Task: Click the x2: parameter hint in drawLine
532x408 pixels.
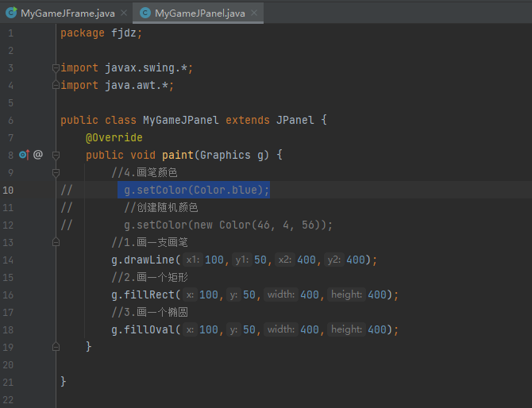Action: (285, 260)
